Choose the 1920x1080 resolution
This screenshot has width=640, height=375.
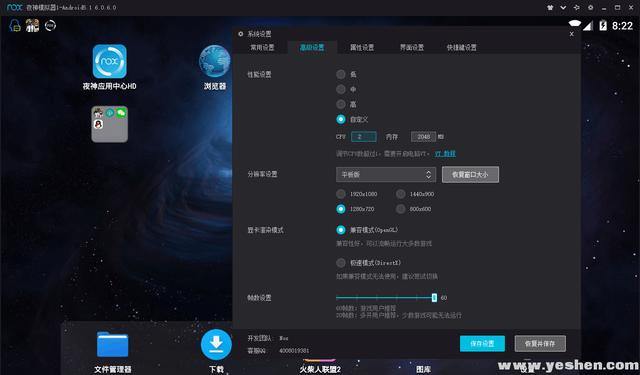pyautogui.click(x=341, y=194)
